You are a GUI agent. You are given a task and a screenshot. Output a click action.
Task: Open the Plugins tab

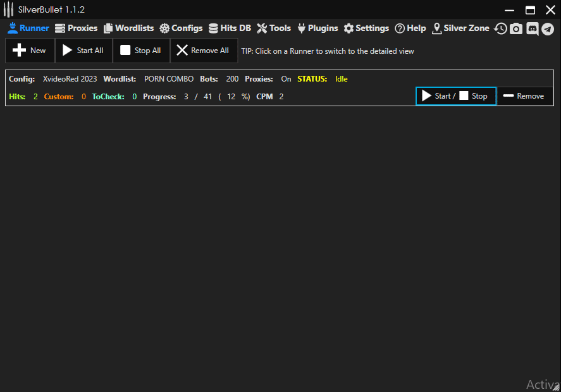point(317,28)
